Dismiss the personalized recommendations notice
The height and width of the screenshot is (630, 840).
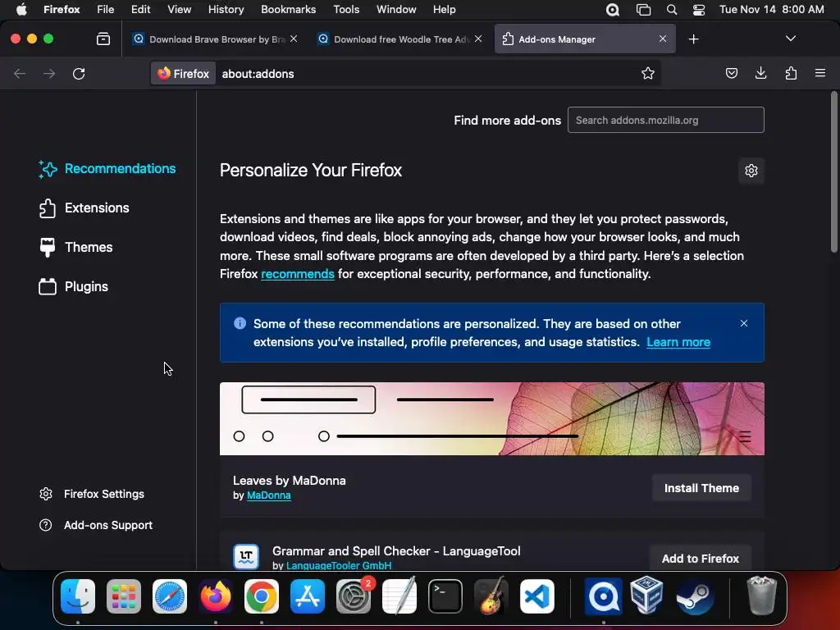click(743, 323)
